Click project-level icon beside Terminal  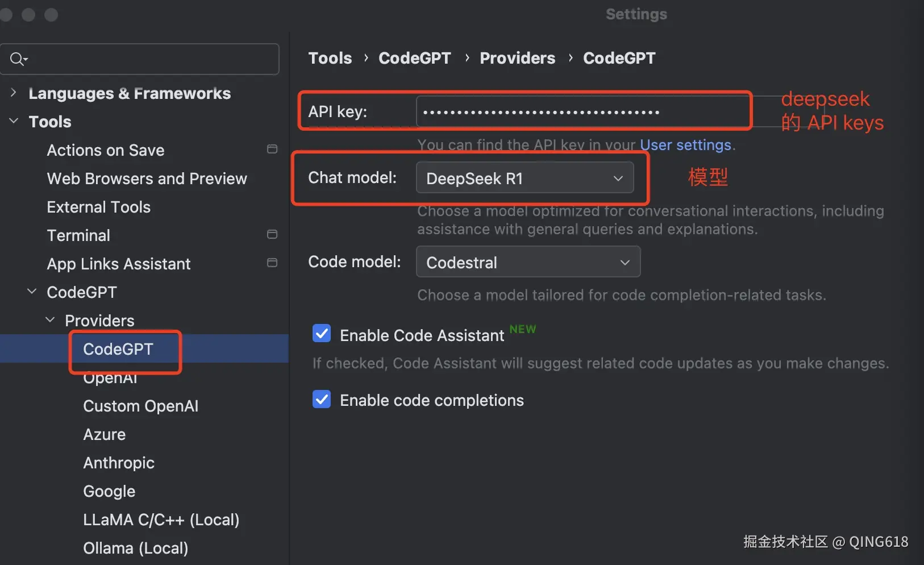[x=272, y=235]
